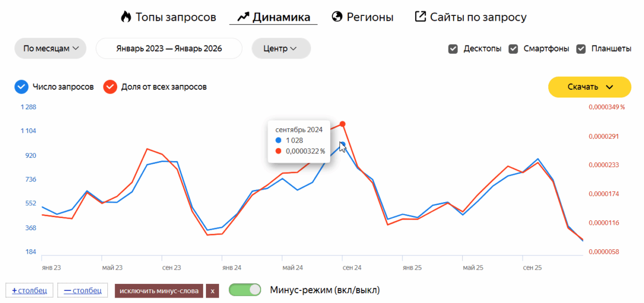
Task: Click the external link icon beside Сайты по запросу
Action: coord(420,17)
